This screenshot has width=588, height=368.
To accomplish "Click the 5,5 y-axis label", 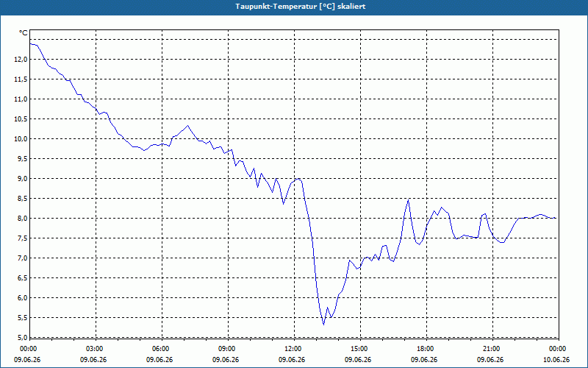I will pyautogui.click(x=22, y=318).
